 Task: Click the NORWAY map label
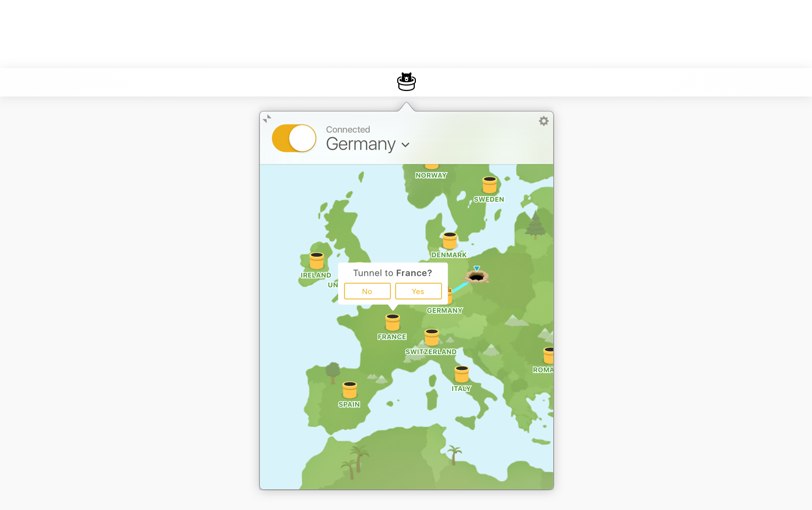431,175
